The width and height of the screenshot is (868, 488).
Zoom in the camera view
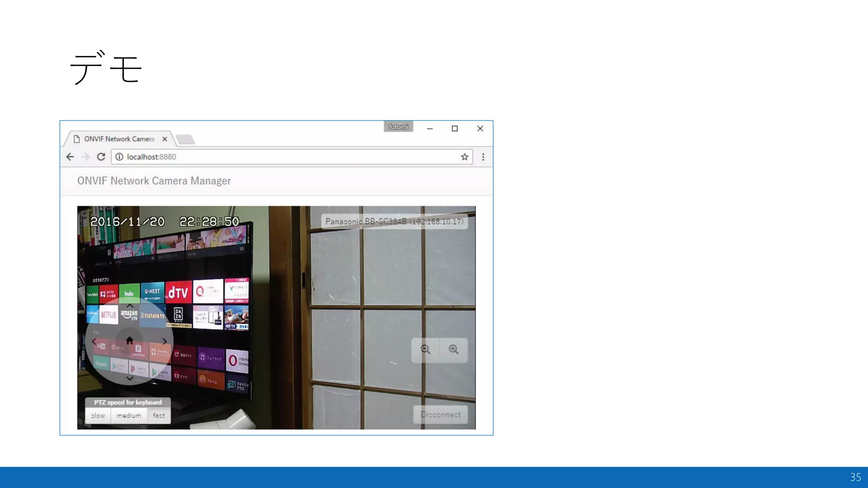pos(453,349)
